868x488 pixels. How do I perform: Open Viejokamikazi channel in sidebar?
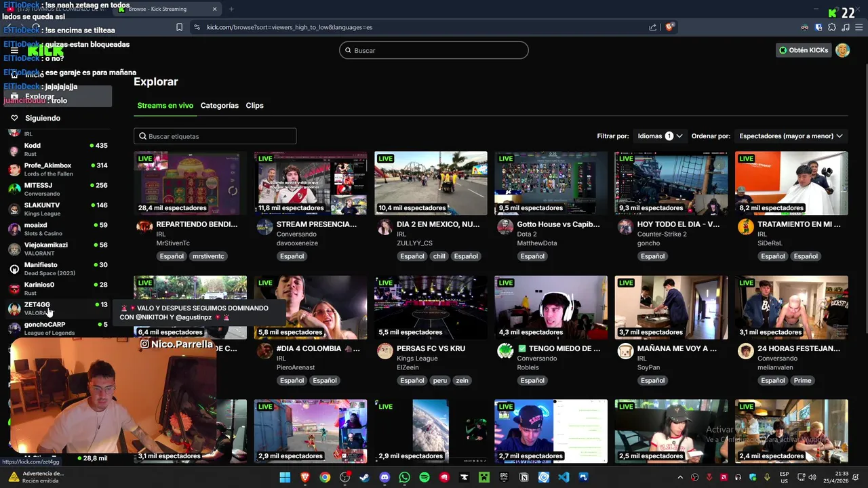[x=58, y=249]
